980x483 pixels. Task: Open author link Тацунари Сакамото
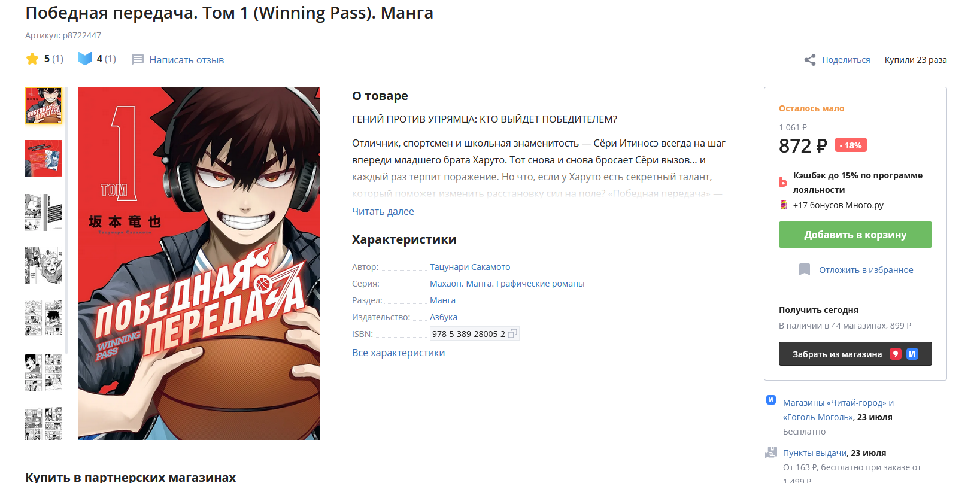point(470,267)
